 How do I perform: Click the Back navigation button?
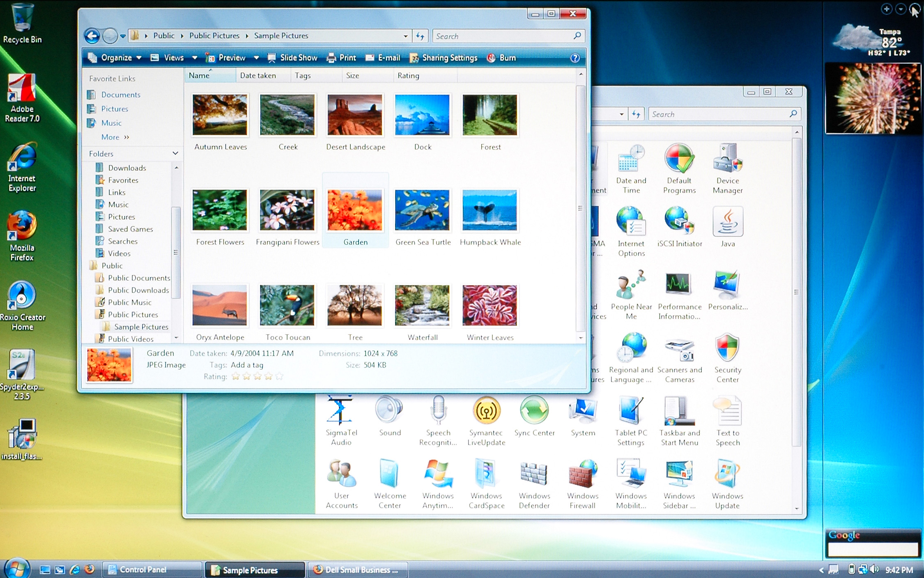tap(92, 36)
